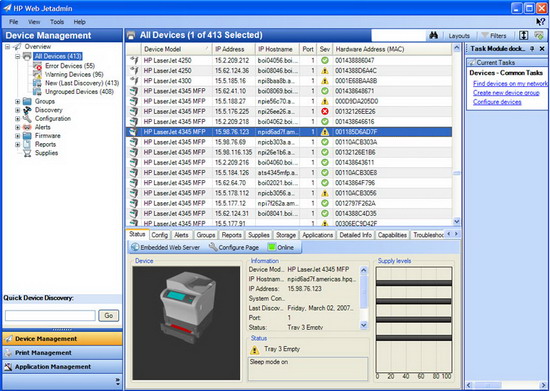Viewport: 550px width, 391px height.
Task: Click device icon of HP LaserJet 4300 row
Action: (x=134, y=81)
